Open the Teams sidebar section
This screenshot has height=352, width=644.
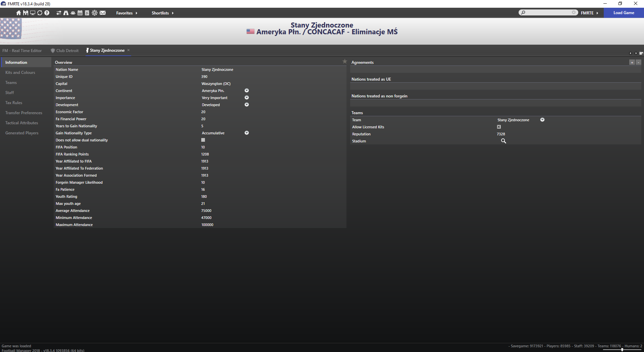pos(11,83)
